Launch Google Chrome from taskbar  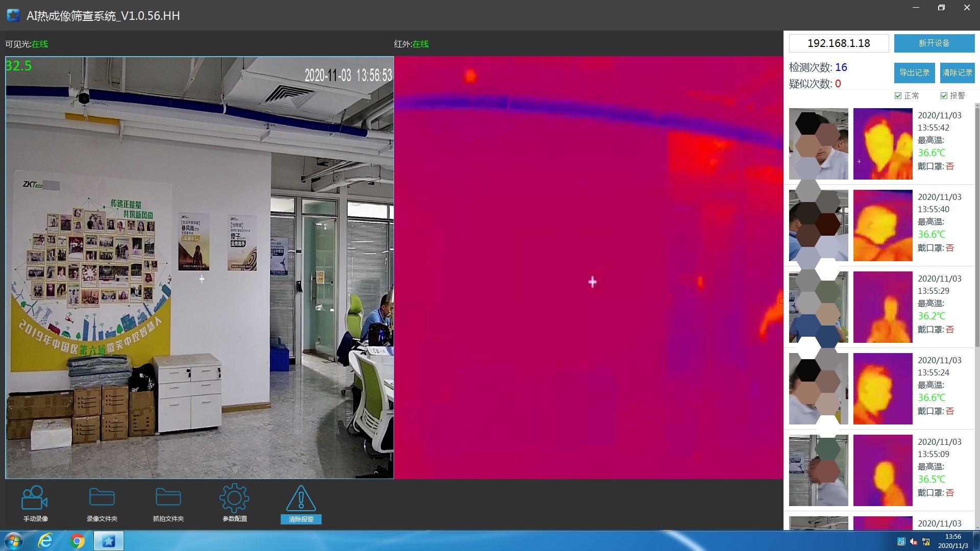point(77,541)
